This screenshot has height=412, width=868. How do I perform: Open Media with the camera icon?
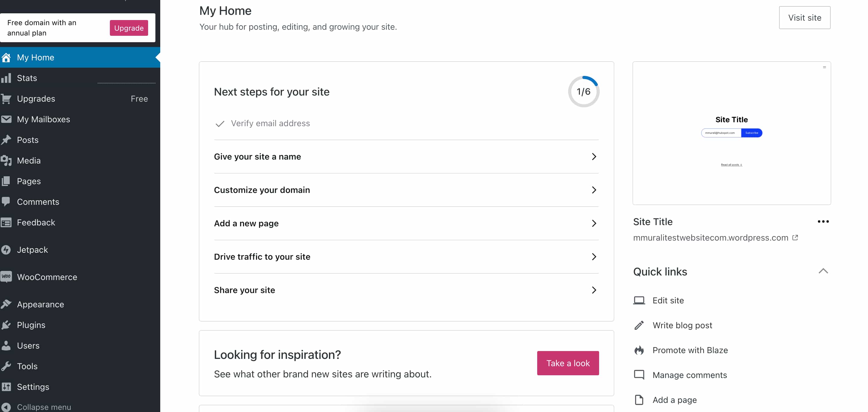point(7,160)
